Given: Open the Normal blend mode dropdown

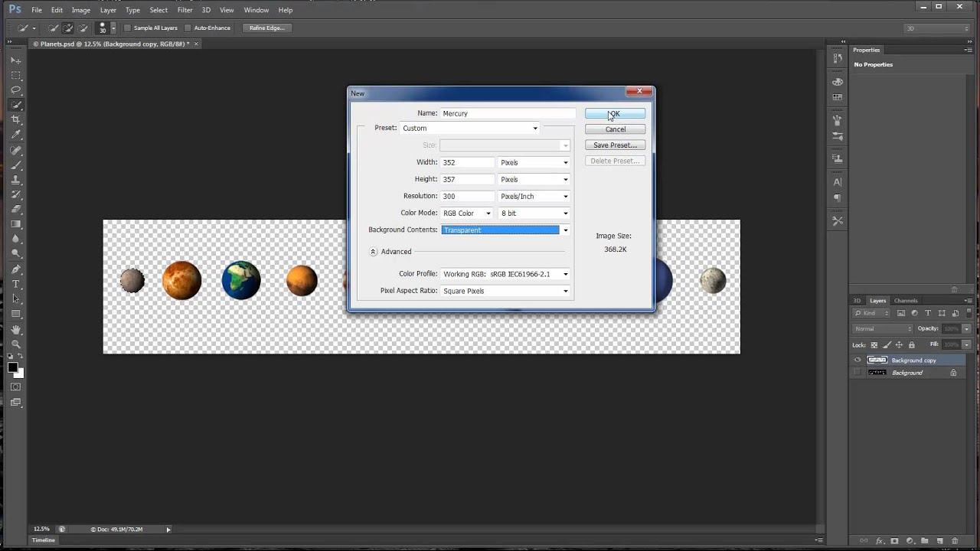Looking at the screenshot, I should [883, 329].
